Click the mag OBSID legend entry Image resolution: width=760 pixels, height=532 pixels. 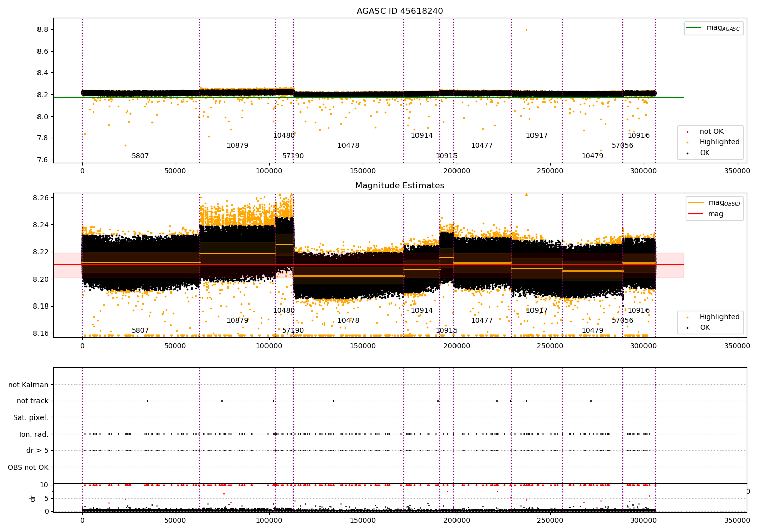pyautogui.click(x=715, y=203)
